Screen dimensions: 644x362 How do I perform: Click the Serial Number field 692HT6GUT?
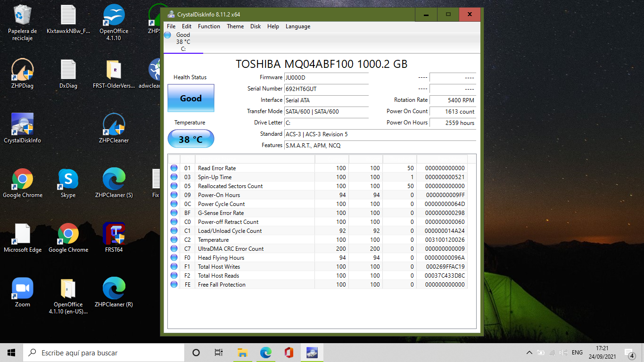point(326,89)
